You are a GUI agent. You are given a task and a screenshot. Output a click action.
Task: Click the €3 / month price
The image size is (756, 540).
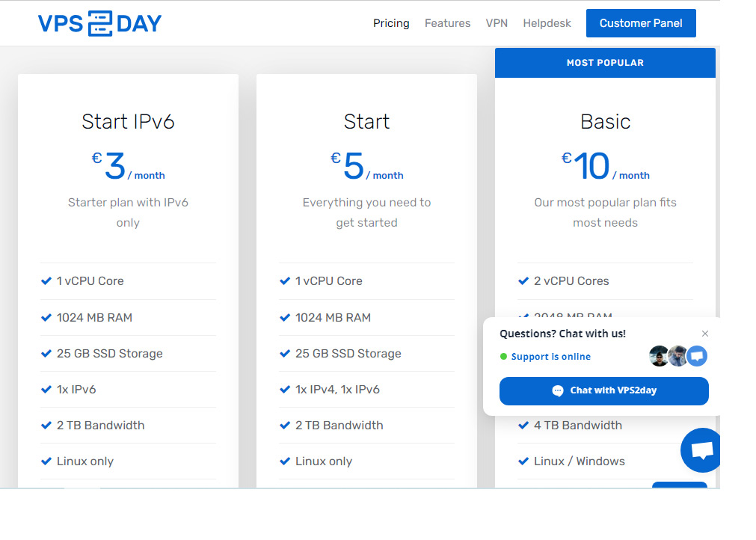click(129, 166)
